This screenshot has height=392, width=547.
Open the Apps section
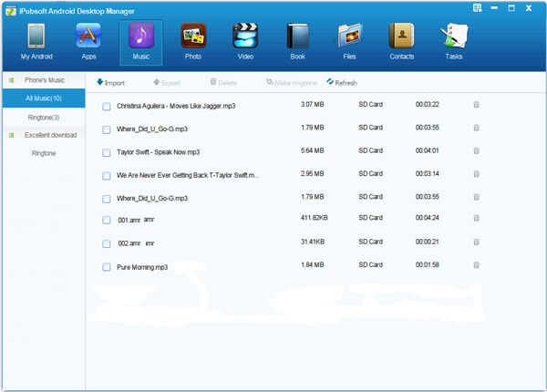(88, 42)
